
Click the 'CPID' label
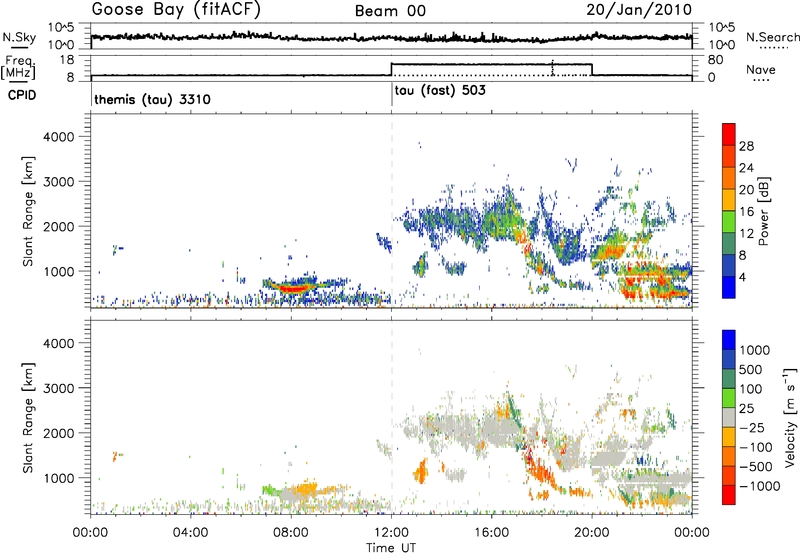[22, 95]
